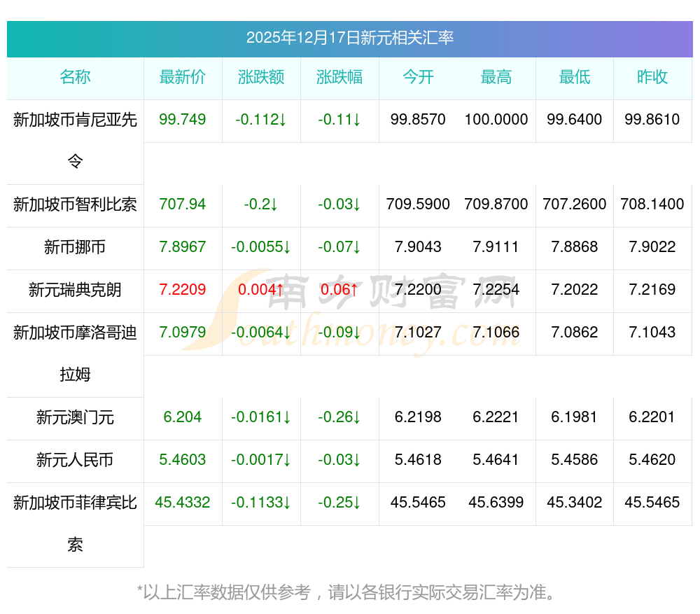Select the green 45.4332 latest price
This screenshot has height=614, width=700.
[x=183, y=503]
